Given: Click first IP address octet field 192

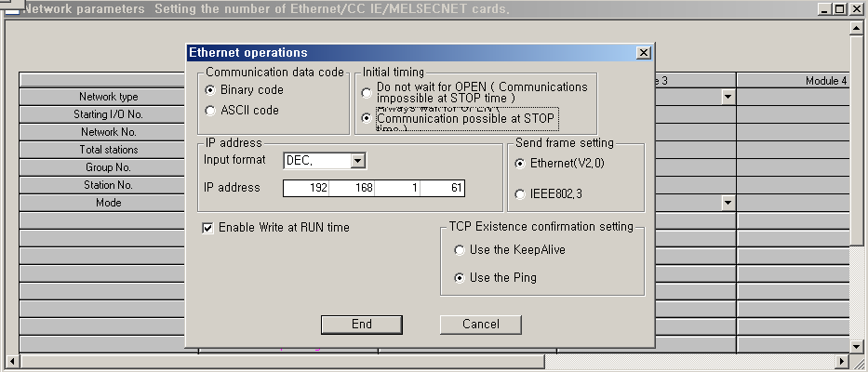Looking at the screenshot, I should 307,189.
